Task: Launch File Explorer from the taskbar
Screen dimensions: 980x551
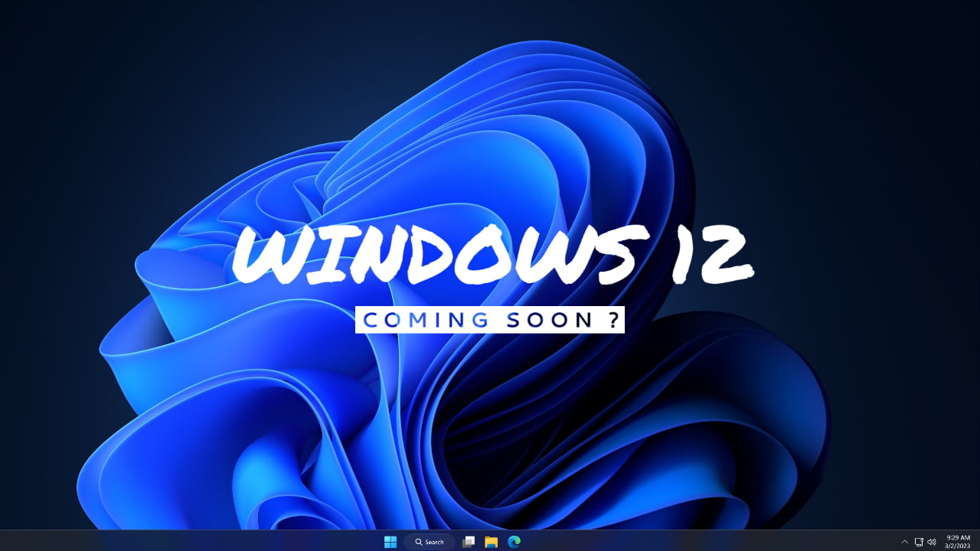Action: pos(492,542)
